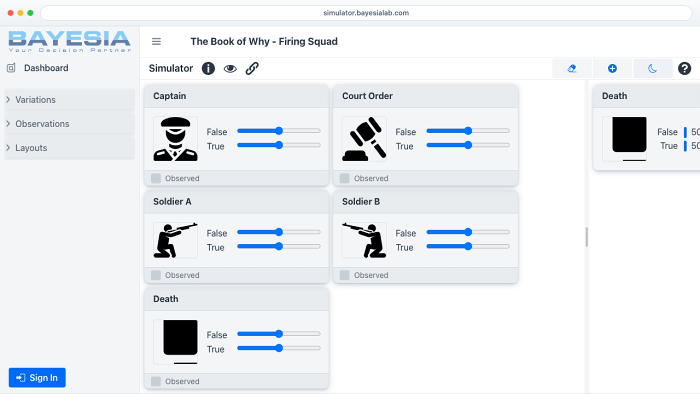Click True label in right Death panel
700x394 pixels.
(x=669, y=146)
